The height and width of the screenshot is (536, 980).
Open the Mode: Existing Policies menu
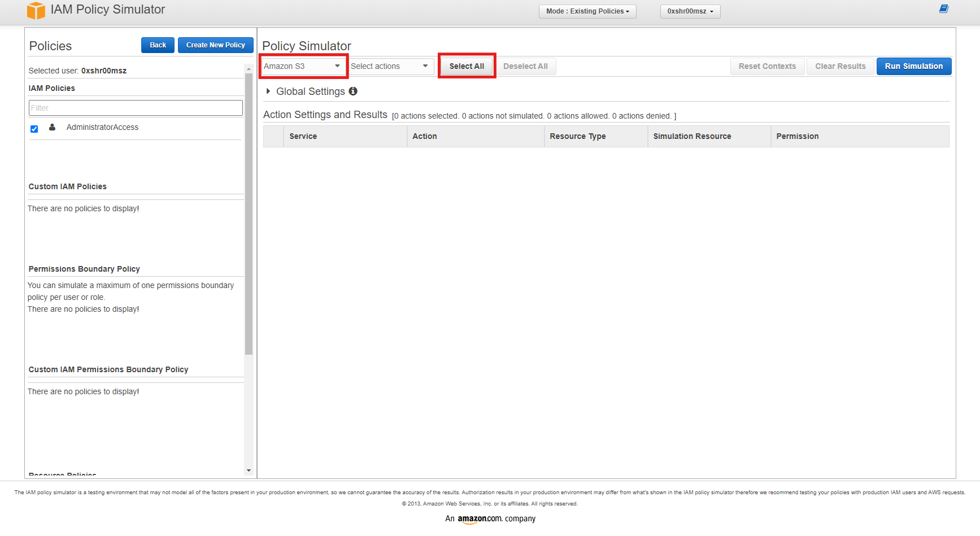point(587,11)
